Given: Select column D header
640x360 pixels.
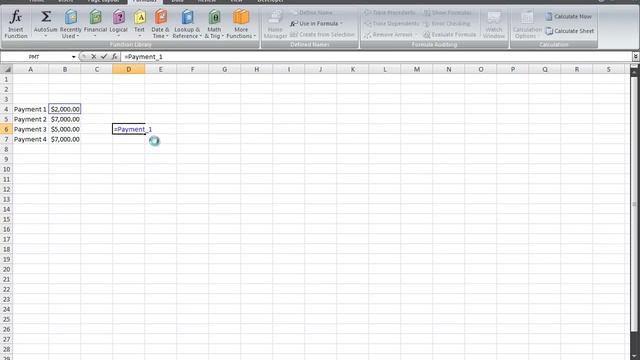Looking at the screenshot, I should click(129, 69).
